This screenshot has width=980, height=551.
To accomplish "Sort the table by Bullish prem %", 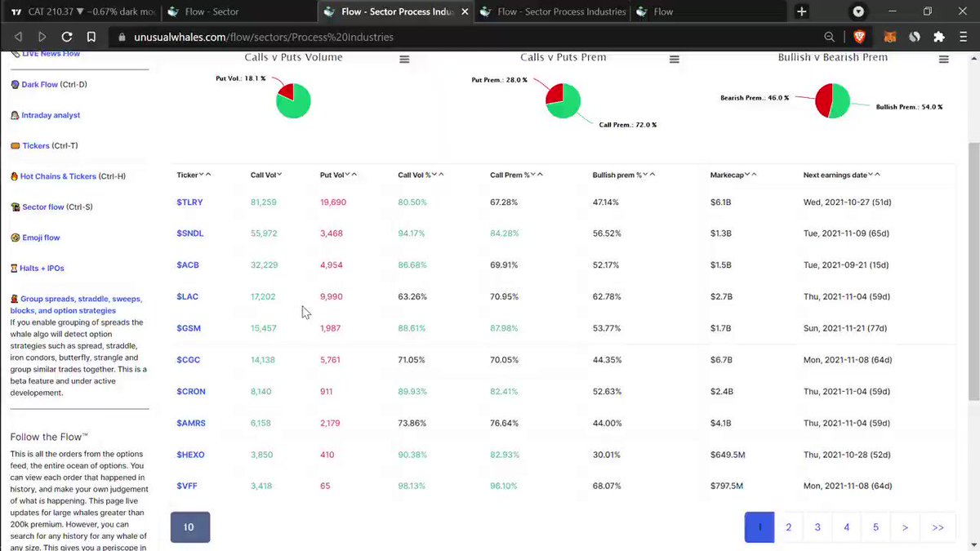I will [x=623, y=175].
